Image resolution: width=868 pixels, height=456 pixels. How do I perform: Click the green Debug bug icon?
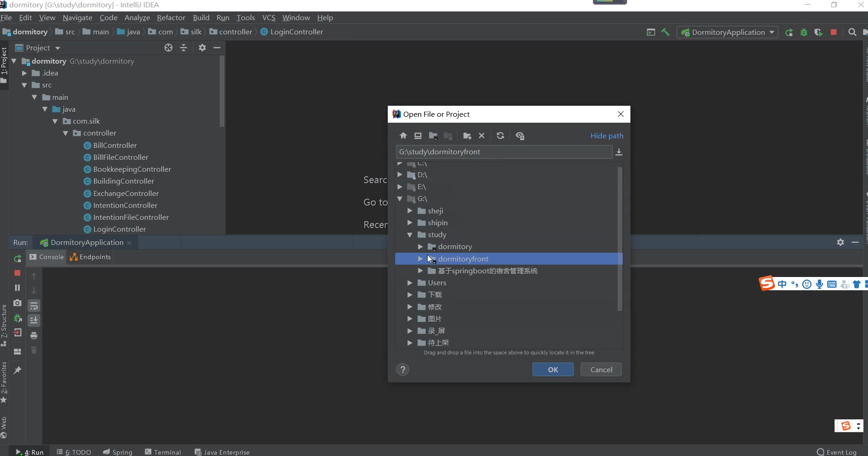point(803,33)
